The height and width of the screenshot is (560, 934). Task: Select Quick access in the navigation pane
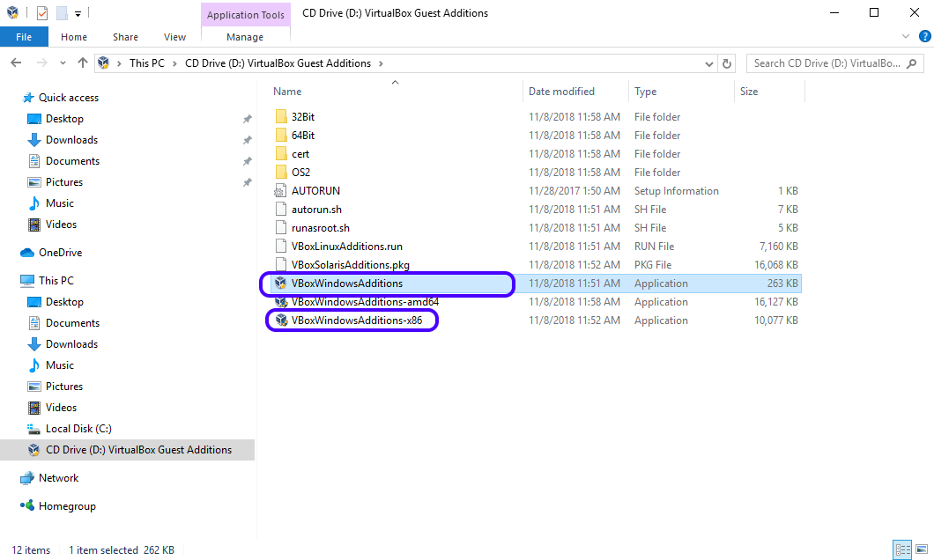69,98
